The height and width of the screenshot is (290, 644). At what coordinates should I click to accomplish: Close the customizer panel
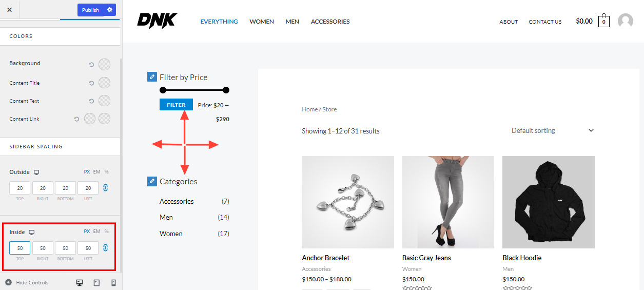(9, 10)
